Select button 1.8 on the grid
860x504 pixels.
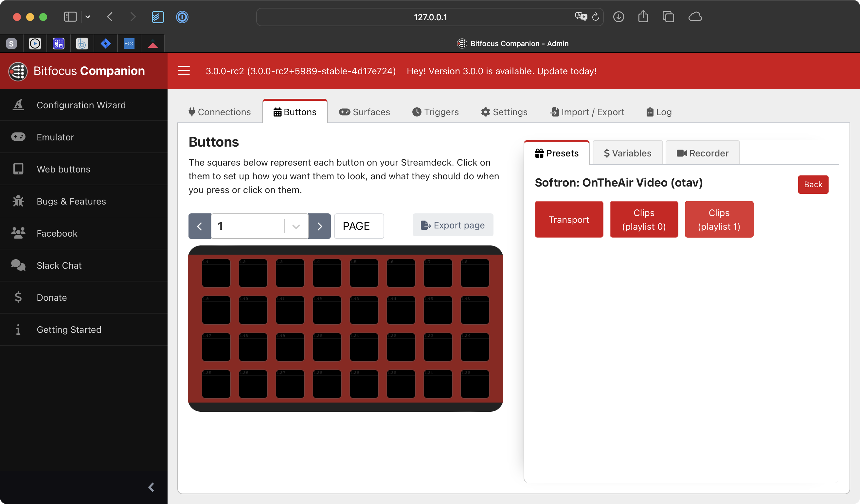click(x=475, y=273)
